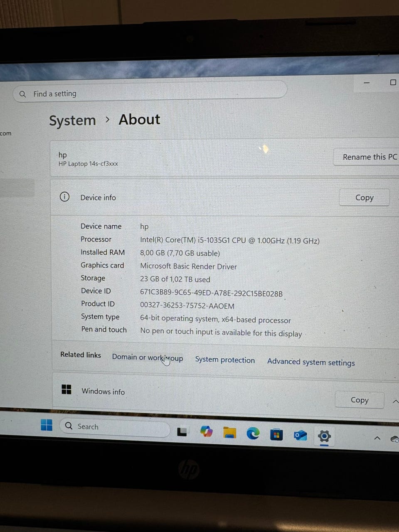
Task: Show hidden system tray icons
Action: coord(377,438)
